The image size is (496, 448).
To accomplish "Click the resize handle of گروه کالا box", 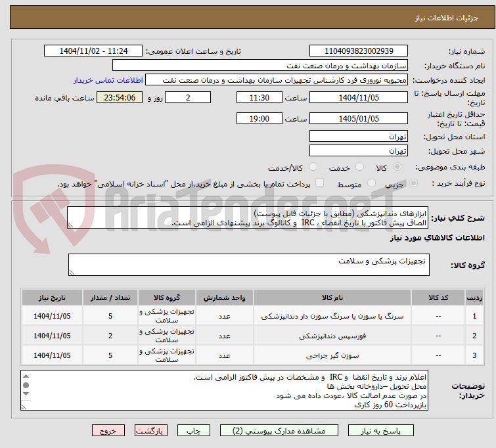I will pos(72,273).
